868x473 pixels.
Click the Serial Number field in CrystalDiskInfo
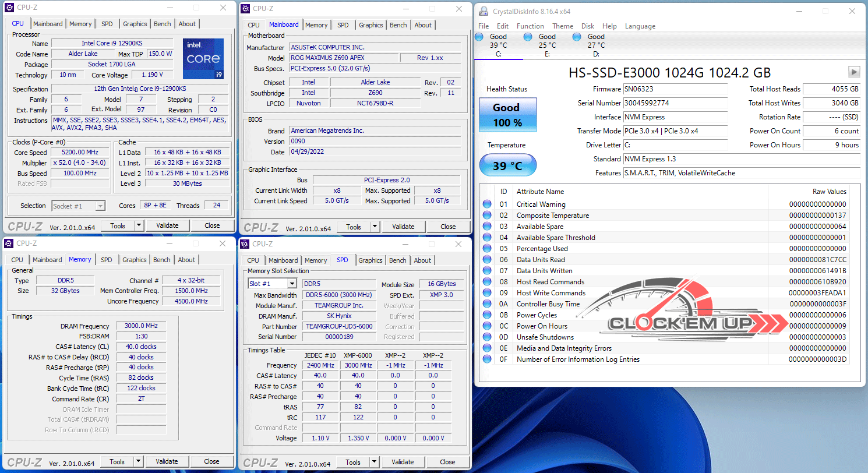point(675,103)
